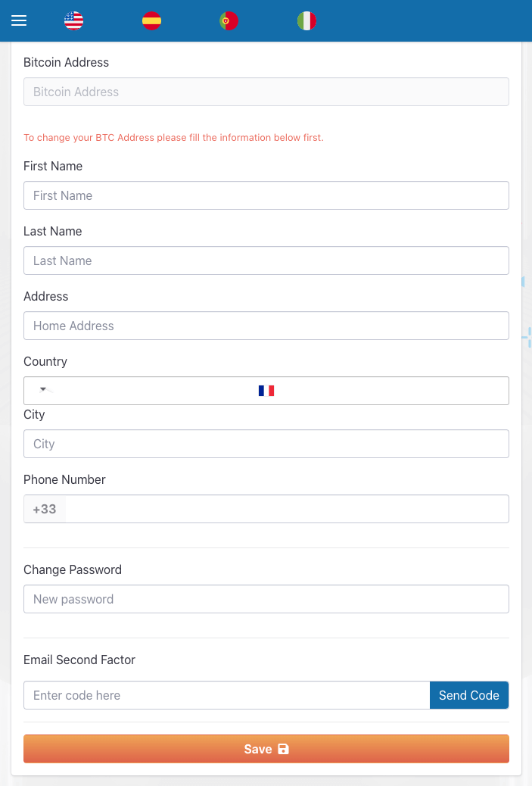The height and width of the screenshot is (786, 532).
Task: Click the Send Code button
Action: coord(469,694)
